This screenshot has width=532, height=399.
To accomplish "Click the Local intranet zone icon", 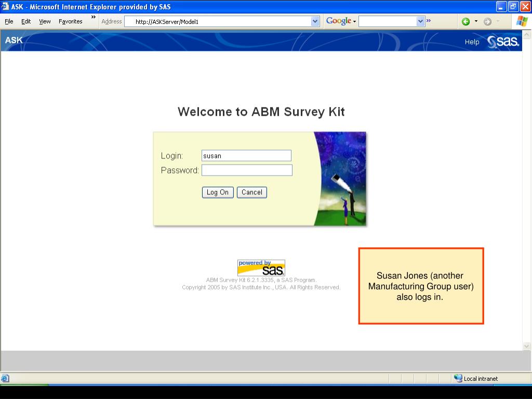I will click(458, 378).
